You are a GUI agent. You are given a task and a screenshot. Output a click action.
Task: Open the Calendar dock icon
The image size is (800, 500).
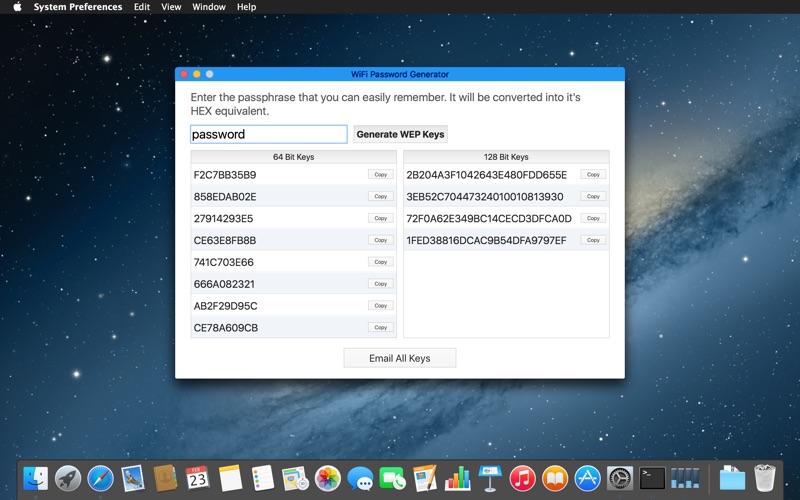pos(197,479)
